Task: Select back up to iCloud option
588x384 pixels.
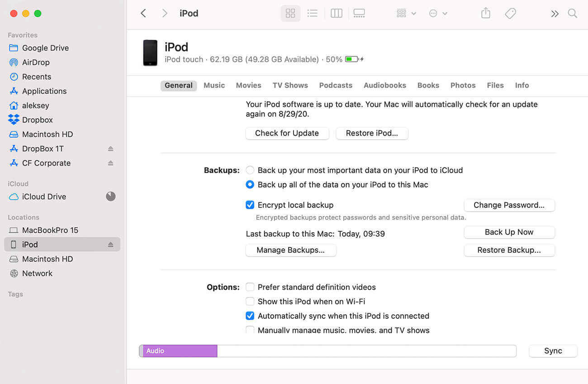Action: (x=250, y=171)
